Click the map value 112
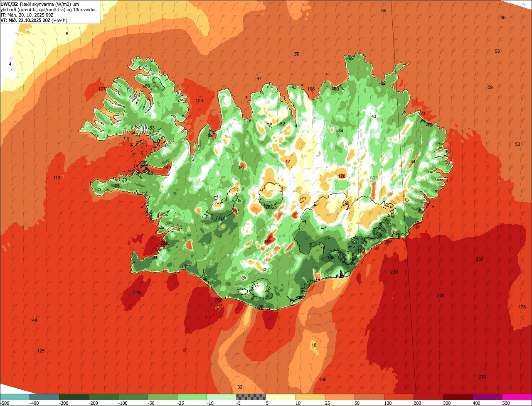532x406 pixels. pyautogui.click(x=57, y=178)
